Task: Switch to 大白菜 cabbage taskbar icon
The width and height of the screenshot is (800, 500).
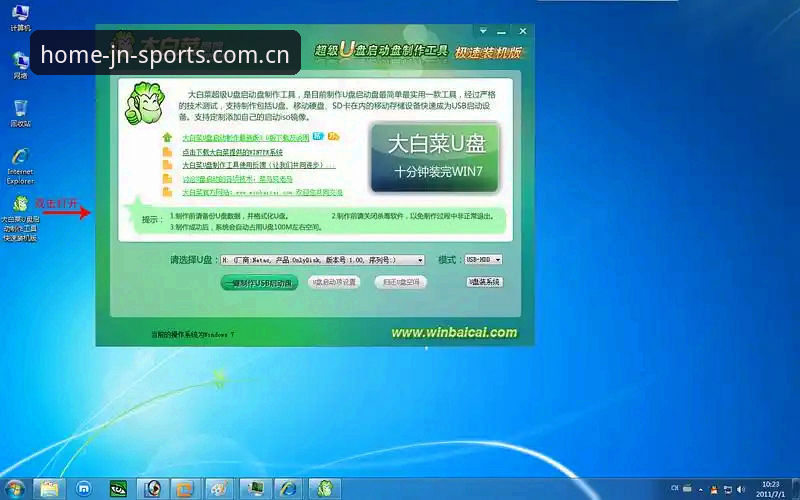Action: pos(323,488)
